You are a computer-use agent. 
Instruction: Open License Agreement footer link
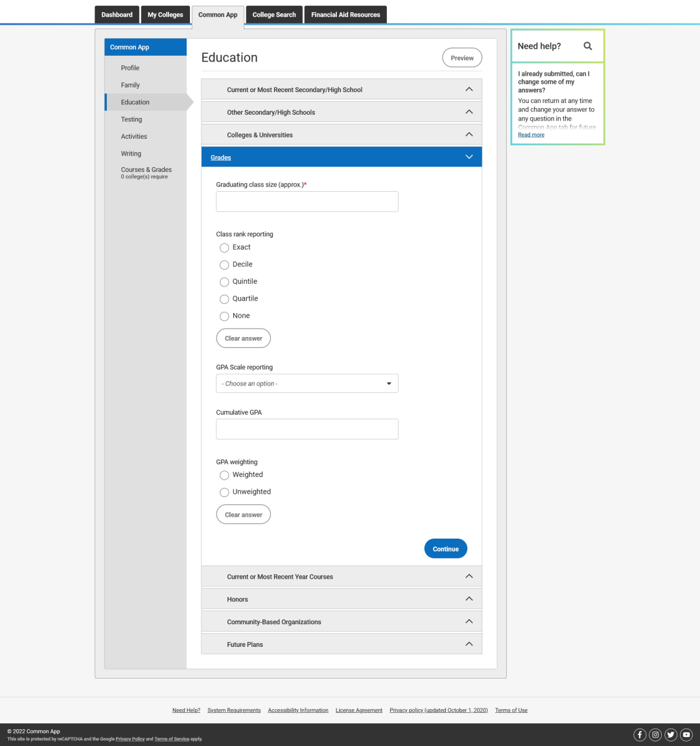point(359,710)
